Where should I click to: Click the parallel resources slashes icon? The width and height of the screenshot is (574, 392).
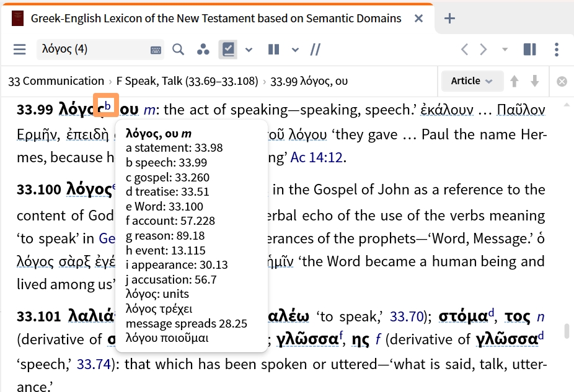[x=315, y=50]
